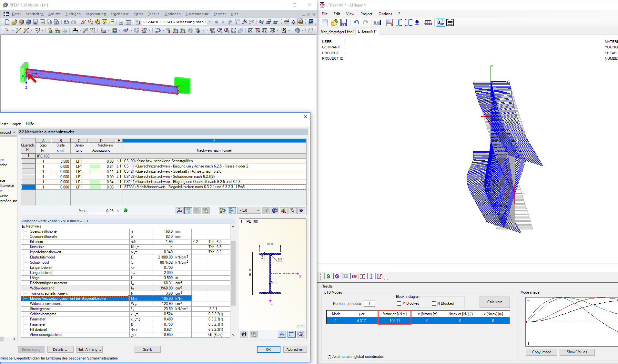Viewport: 618px width, 364px height.
Task: Collapse the Nachweis tree section
Action: pos(24,226)
